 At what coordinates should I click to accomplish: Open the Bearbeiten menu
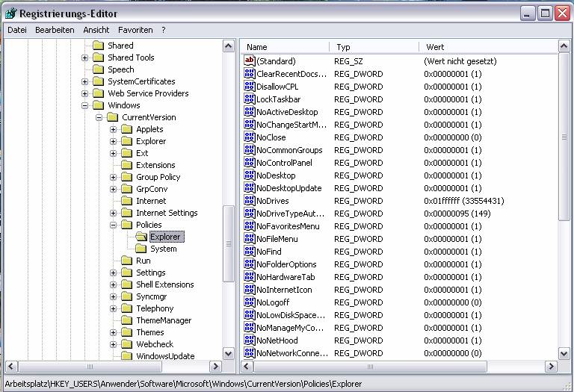(55, 30)
